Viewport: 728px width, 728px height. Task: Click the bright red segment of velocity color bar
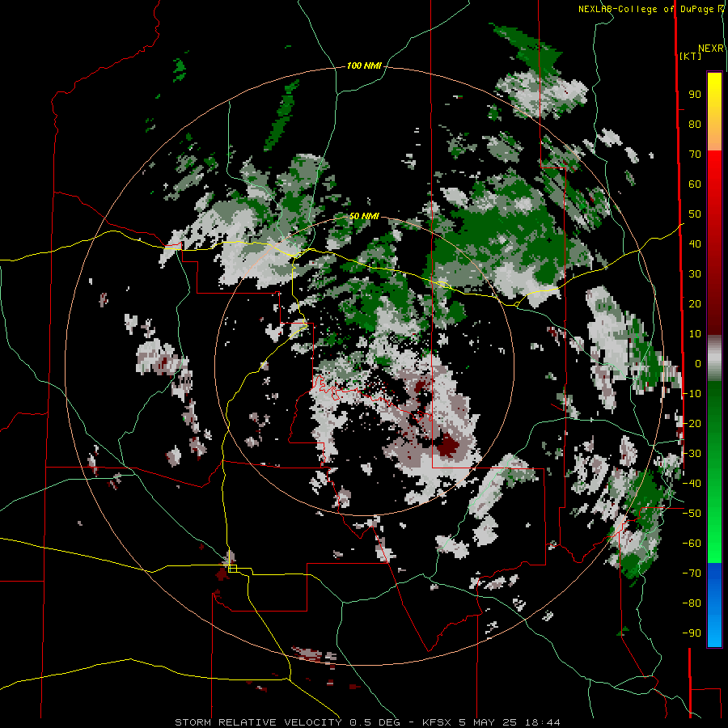pyautogui.click(x=714, y=195)
